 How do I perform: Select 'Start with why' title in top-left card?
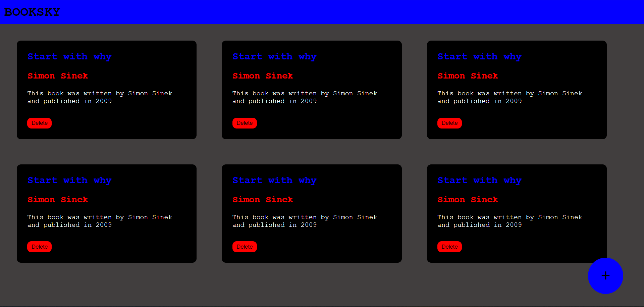[69, 57]
